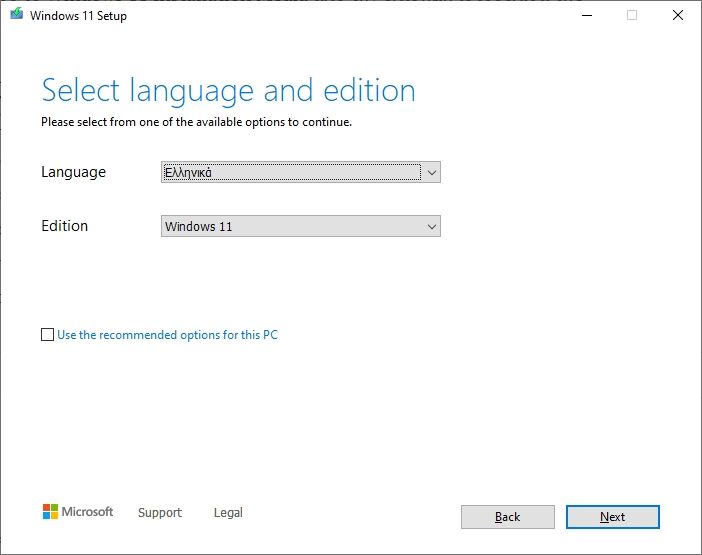Click the greyed-out maximize button
702x555 pixels.
tap(632, 15)
